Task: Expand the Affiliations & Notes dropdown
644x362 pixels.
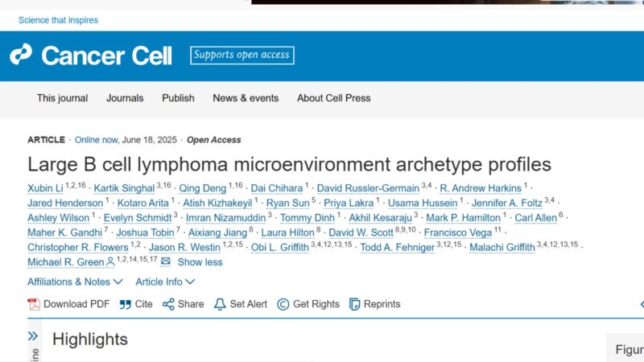Action: (75, 282)
